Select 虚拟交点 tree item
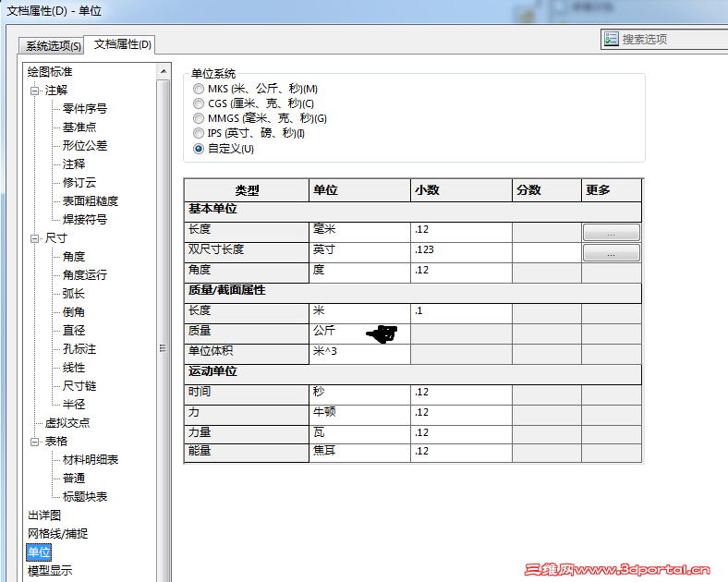The height and width of the screenshot is (582, 728). 67,423
